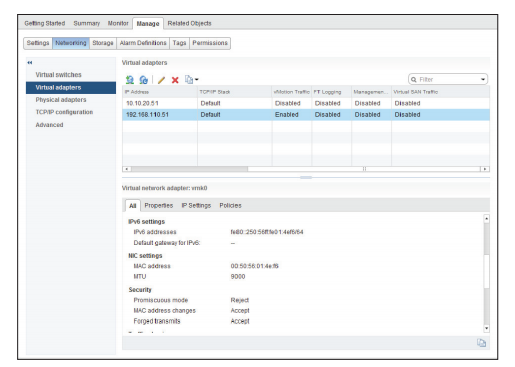Click the red X Remove adapter icon
515x367 pixels.
click(175, 80)
